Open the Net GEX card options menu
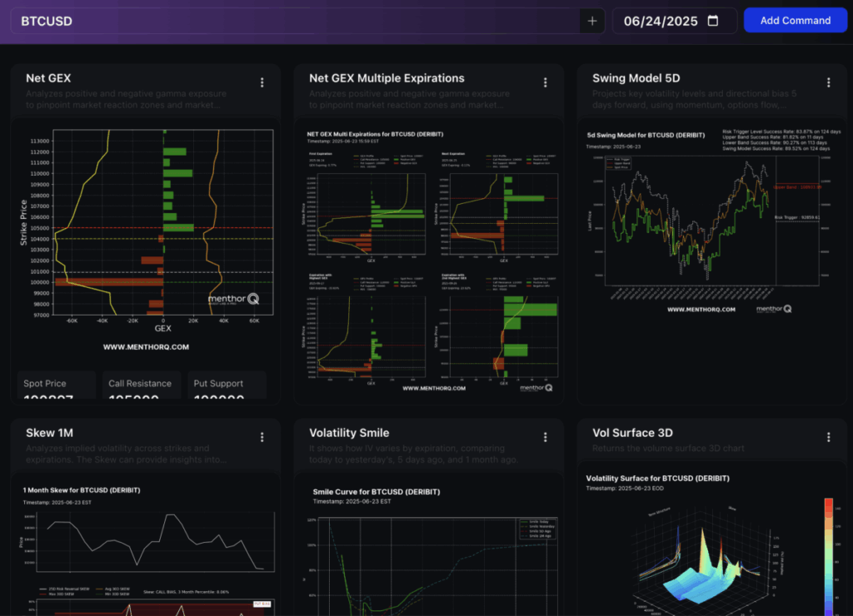The height and width of the screenshot is (616, 853). [262, 82]
